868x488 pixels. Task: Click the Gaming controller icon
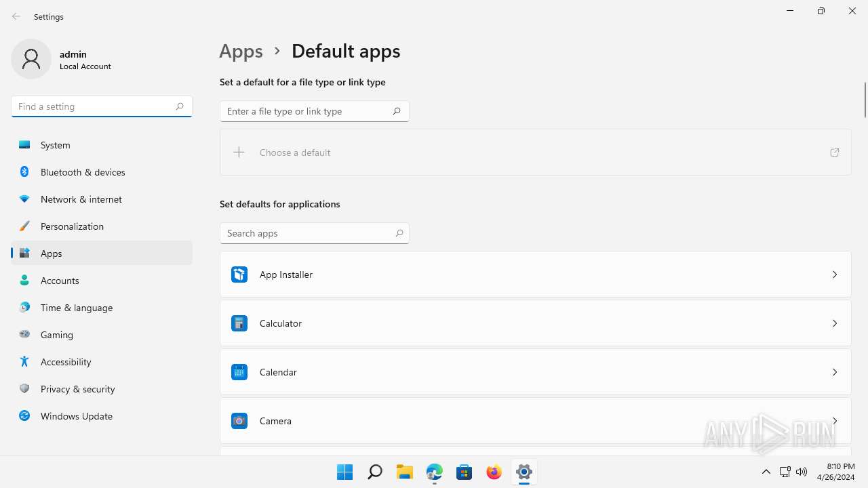pos(24,334)
